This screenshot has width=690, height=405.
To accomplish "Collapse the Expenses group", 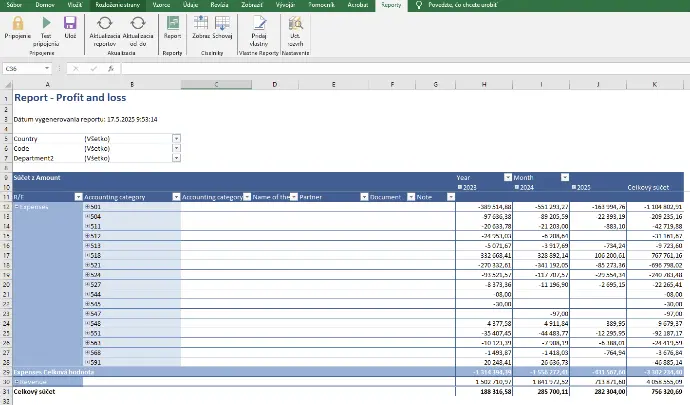I will pos(17,207).
